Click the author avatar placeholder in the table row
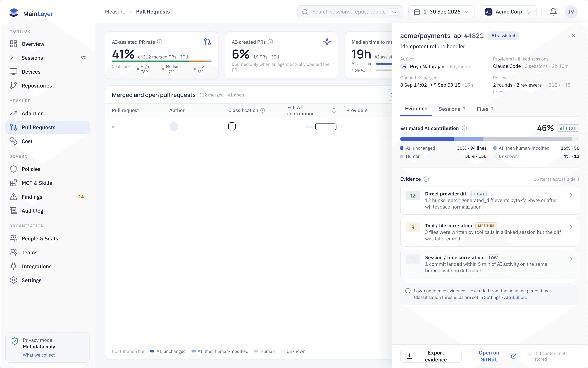Viewport: 588px width, 368px height. click(174, 127)
